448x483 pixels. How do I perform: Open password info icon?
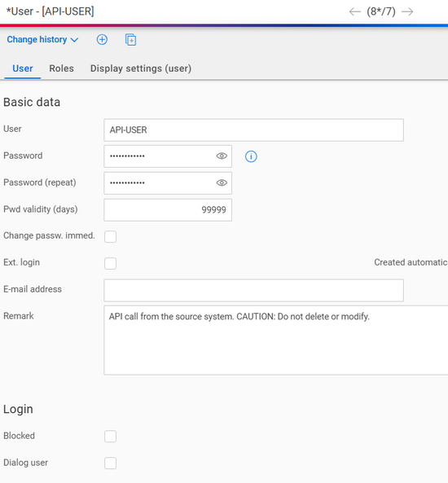pyautogui.click(x=251, y=156)
